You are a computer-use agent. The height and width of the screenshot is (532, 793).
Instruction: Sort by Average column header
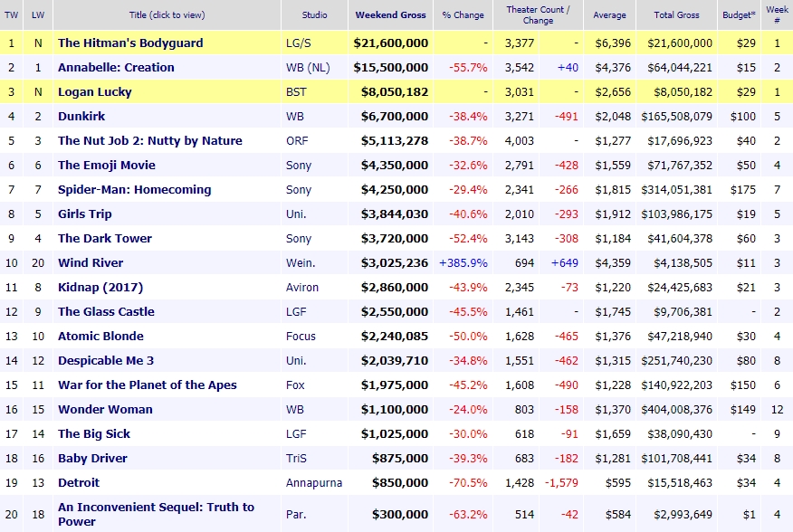click(x=609, y=15)
